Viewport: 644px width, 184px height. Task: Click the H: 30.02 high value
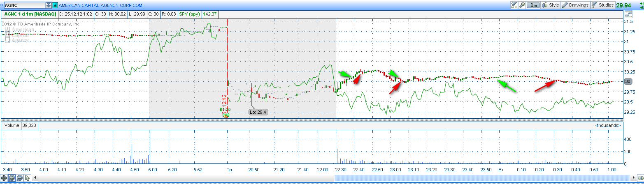click(117, 14)
